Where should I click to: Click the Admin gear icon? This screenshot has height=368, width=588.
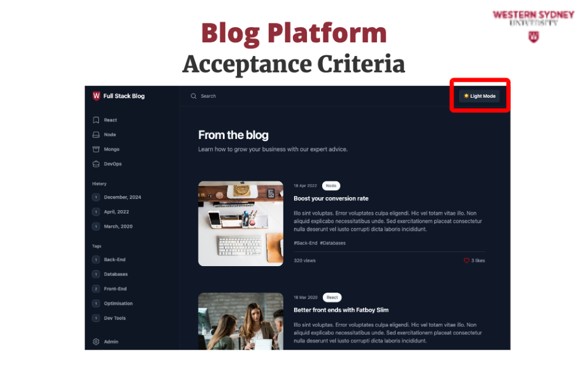96,342
